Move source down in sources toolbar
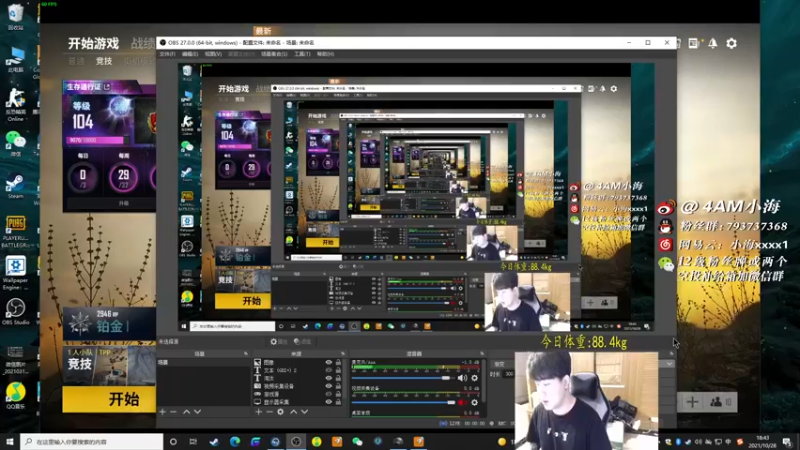The image size is (800, 450). pos(305,412)
